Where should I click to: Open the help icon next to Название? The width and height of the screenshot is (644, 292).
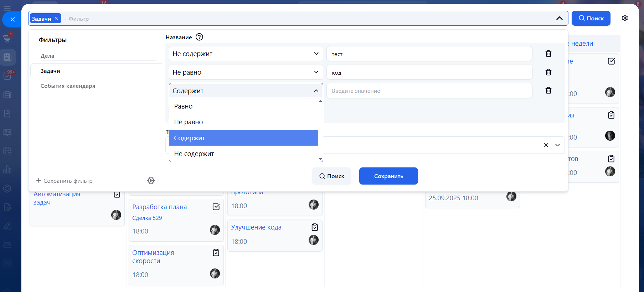199,37
